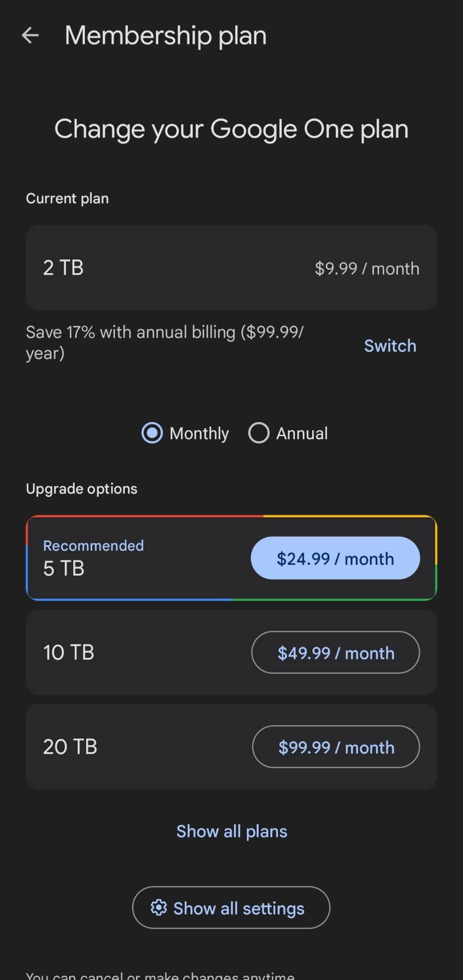Click the Membership plan title

click(x=166, y=35)
